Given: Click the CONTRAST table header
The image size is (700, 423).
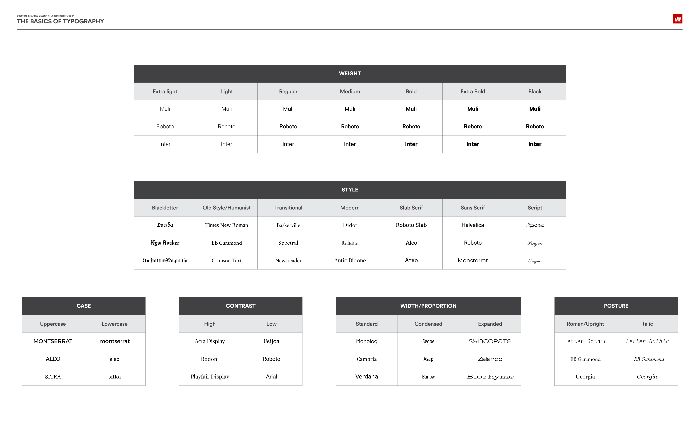Looking at the screenshot, I should [240, 306].
